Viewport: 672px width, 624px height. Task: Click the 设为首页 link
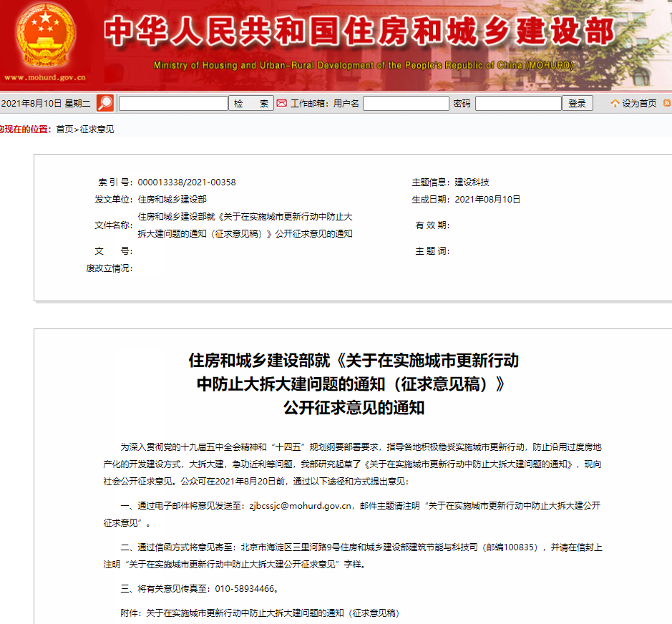(639, 103)
